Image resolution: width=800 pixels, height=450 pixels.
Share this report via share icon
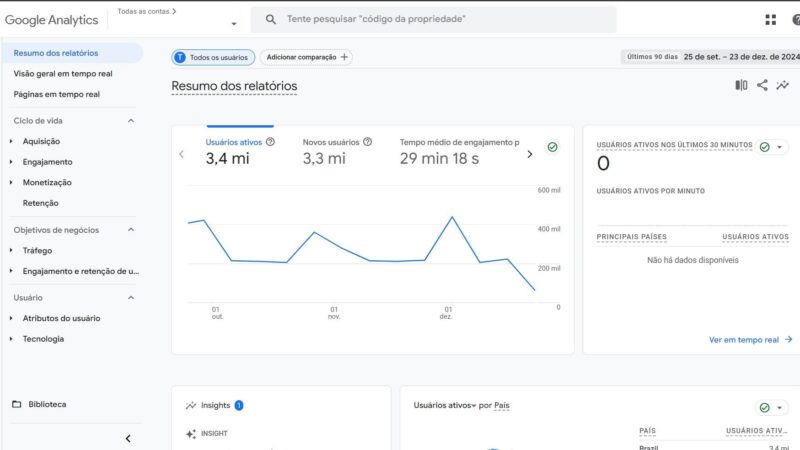pos(762,85)
